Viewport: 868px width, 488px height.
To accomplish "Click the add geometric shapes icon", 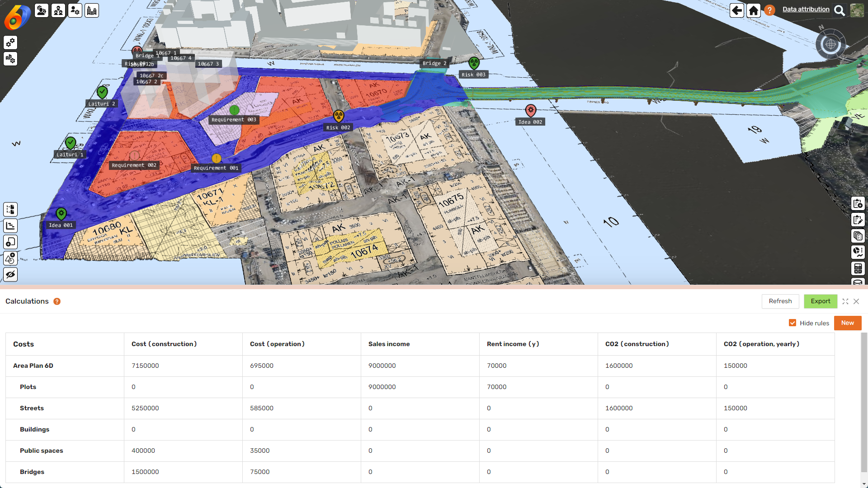I will 10,258.
